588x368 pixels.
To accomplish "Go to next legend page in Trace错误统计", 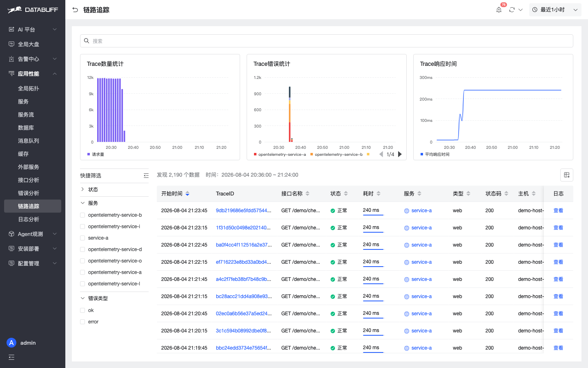I will tap(400, 154).
